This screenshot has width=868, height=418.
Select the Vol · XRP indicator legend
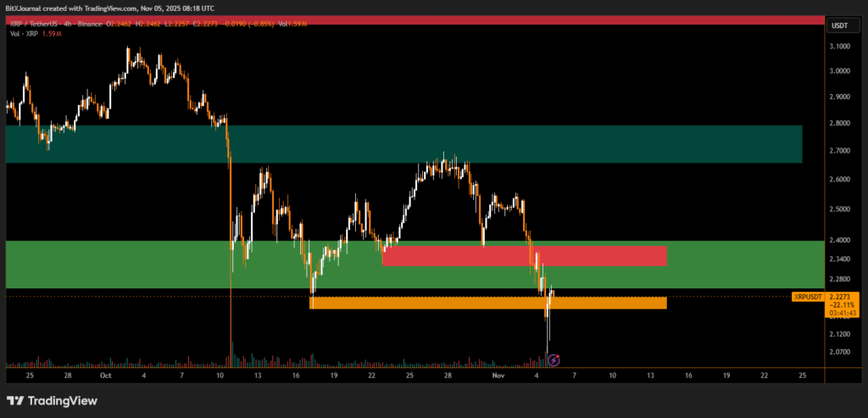pos(23,36)
